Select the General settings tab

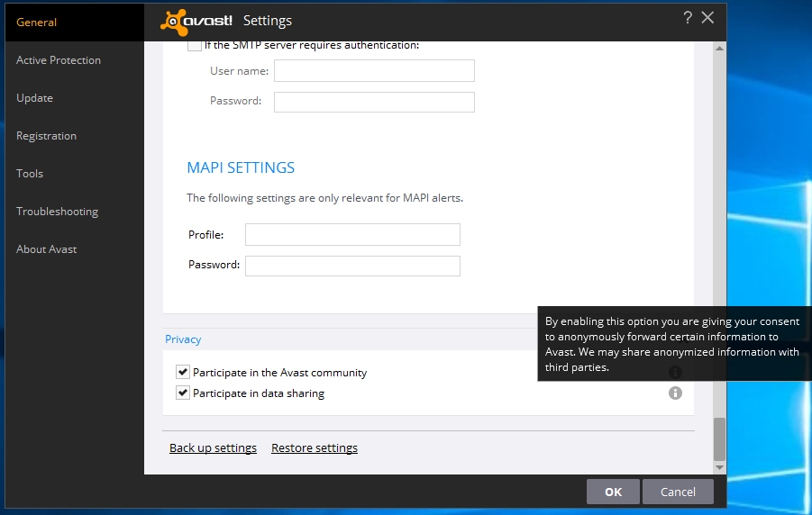click(75, 23)
